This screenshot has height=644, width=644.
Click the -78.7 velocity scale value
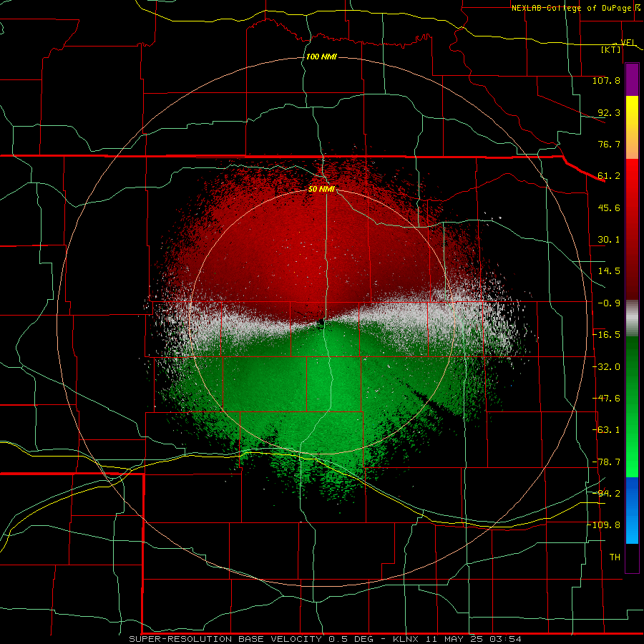click(606, 462)
